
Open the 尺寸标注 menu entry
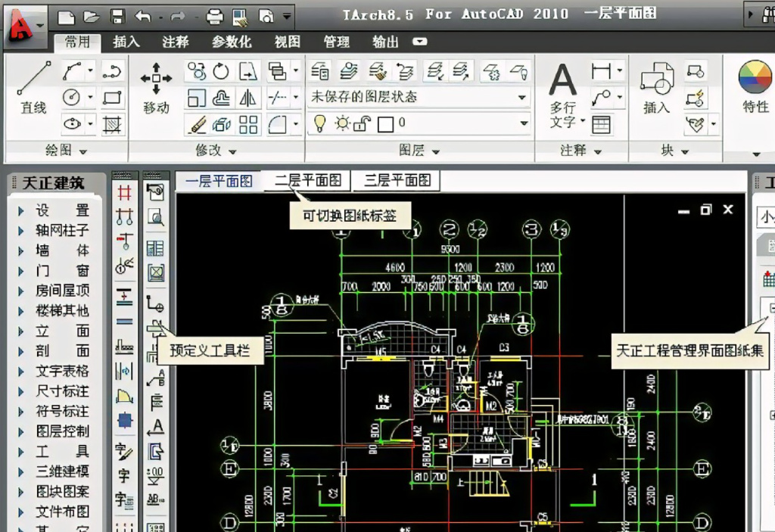coord(62,391)
